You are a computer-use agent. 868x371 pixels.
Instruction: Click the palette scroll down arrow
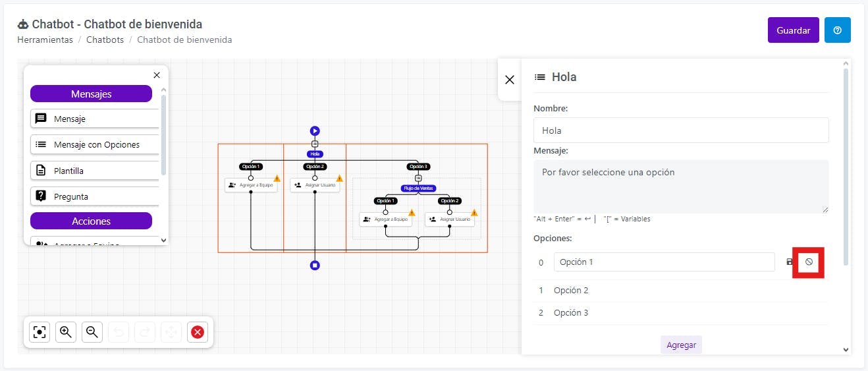[x=163, y=241]
